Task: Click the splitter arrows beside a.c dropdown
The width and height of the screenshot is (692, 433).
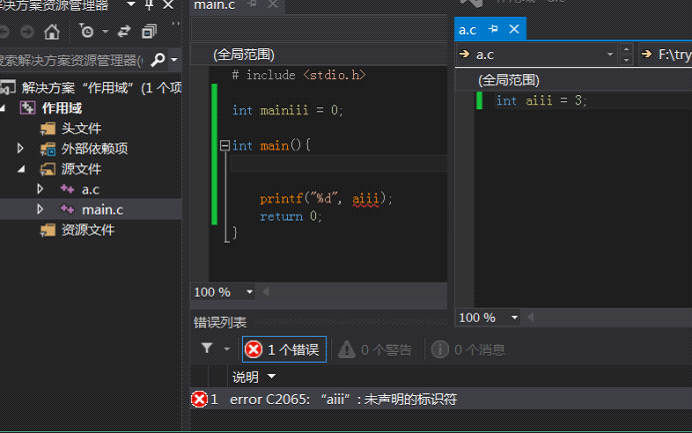Action: coord(626,54)
